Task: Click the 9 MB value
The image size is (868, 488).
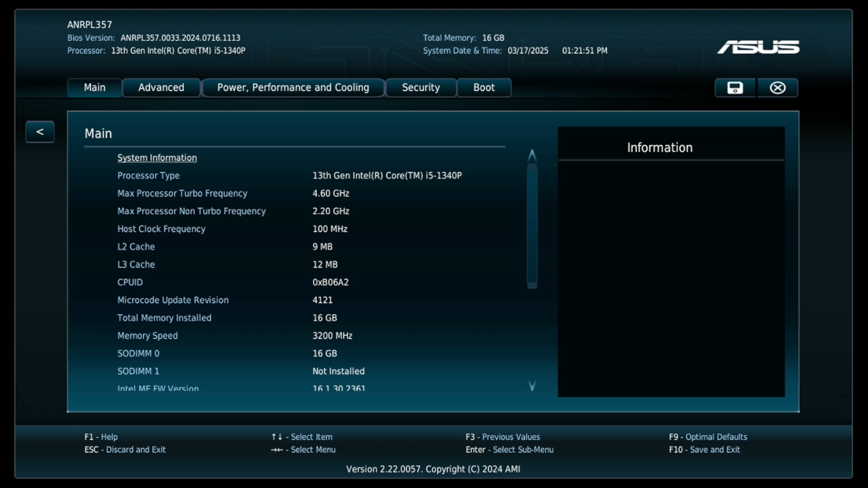Action: [x=322, y=247]
